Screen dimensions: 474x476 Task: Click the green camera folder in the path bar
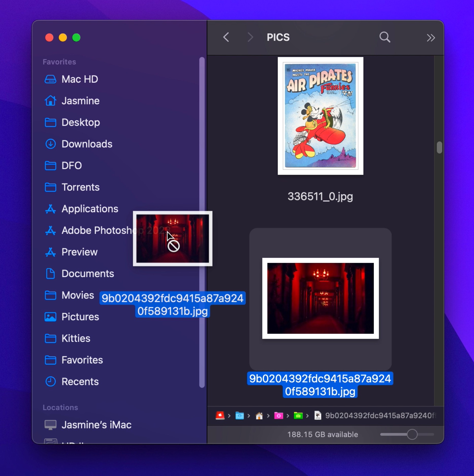tap(298, 416)
